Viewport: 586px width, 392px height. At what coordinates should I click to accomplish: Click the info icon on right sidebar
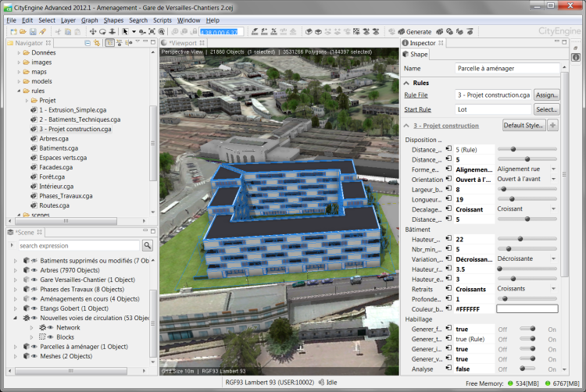[576, 57]
